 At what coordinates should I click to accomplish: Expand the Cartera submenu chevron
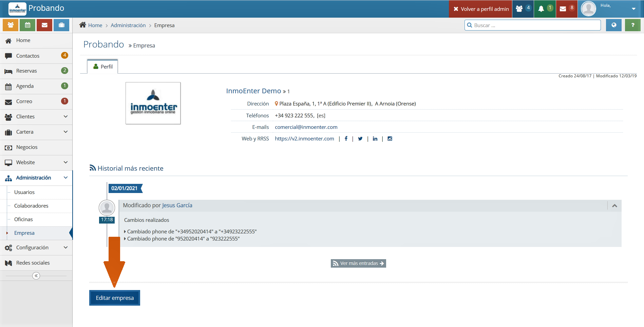click(65, 132)
